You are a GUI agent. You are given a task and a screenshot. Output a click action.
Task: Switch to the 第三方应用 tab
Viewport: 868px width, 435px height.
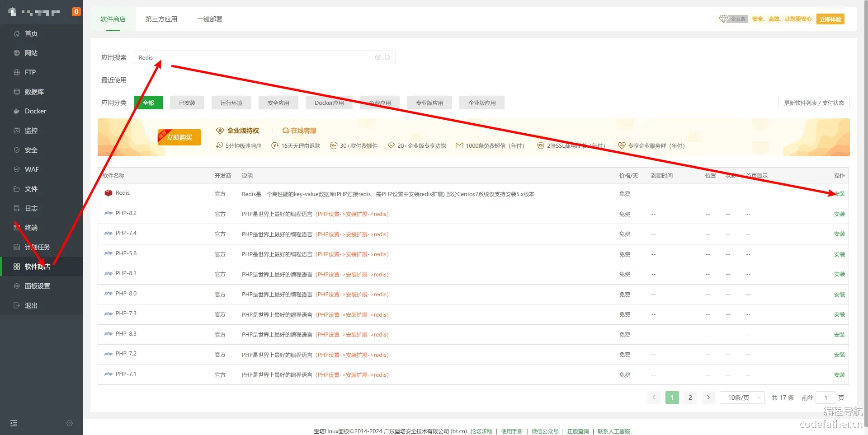pyautogui.click(x=161, y=19)
